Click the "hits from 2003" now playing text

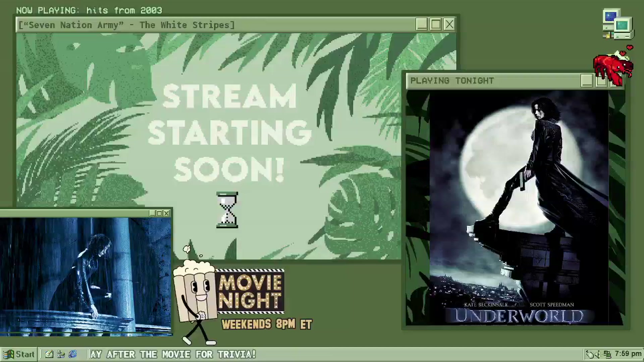(124, 10)
